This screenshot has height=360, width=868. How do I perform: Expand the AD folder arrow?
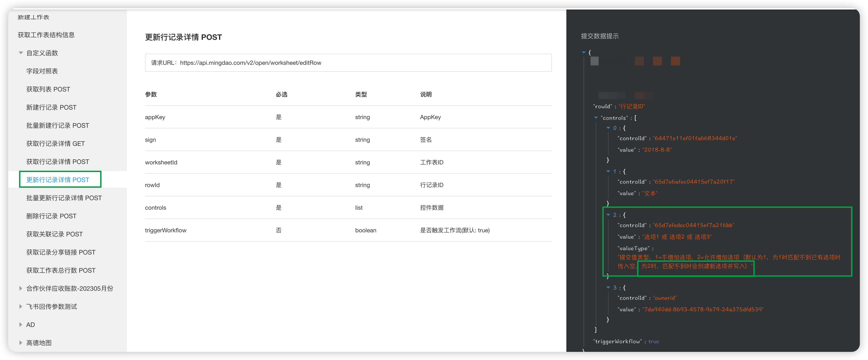(21, 325)
